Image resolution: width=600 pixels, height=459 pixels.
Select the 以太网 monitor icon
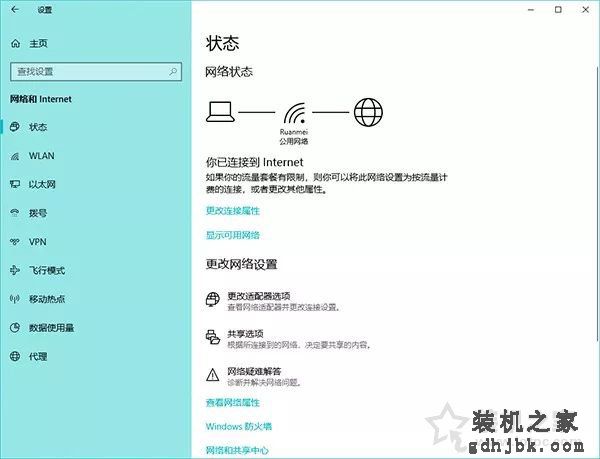15,184
